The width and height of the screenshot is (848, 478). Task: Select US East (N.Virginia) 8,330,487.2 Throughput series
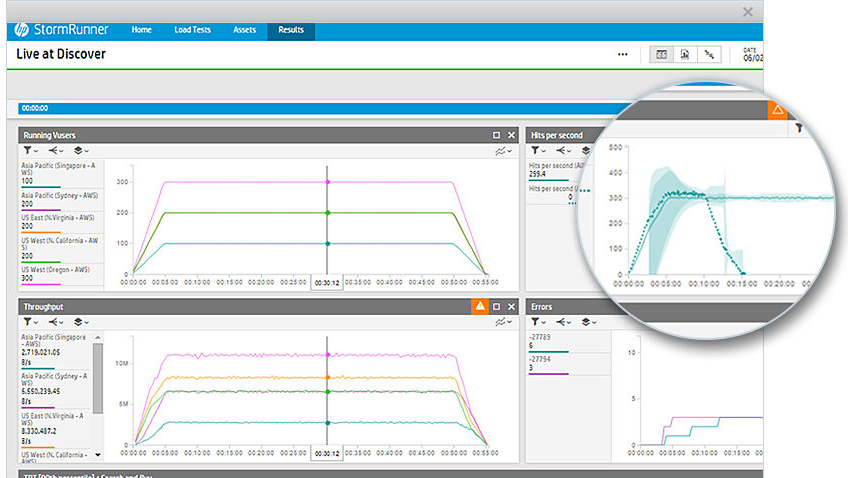[56, 429]
